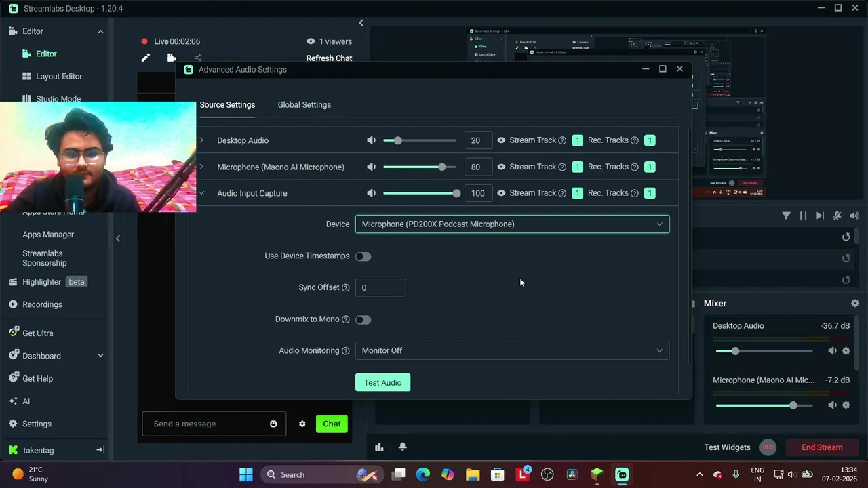The width and height of the screenshot is (868, 488).
Task: Toggle Desktop Audio Rec. Tracks 1 box
Action: pos(650,140)
